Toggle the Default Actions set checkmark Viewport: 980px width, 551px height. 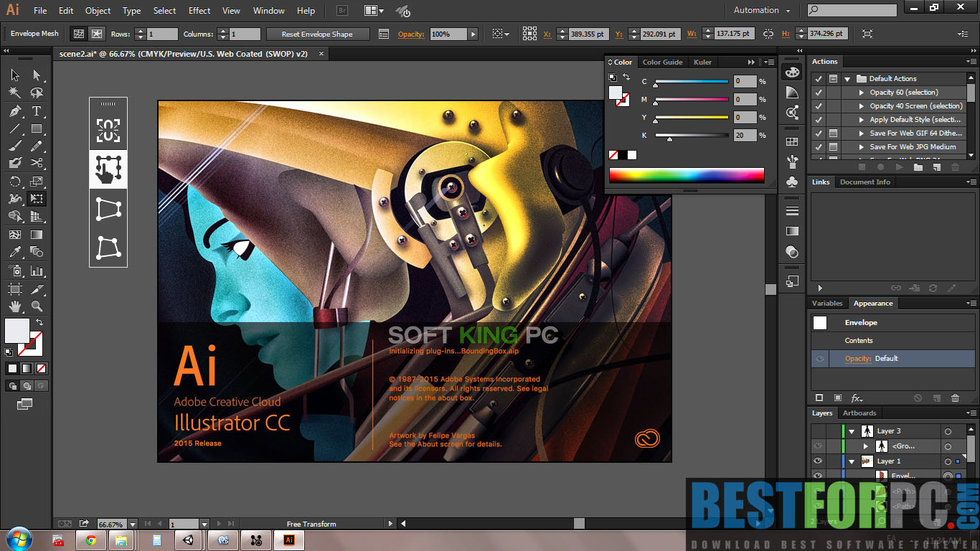coord(819,79)
